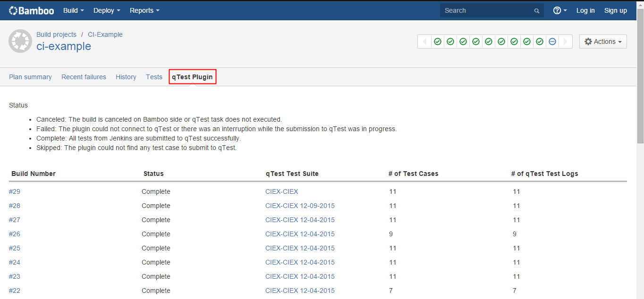Click the first green successful build icon
The image size is (644, 299).
tap(438, 42)
